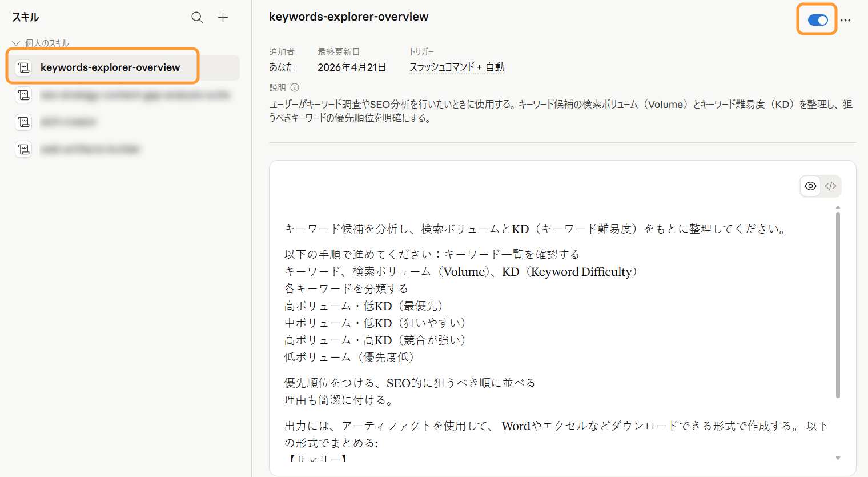868x477 pixels.
Task: Click the second blurred skill's icon
Action: click(23, 95)
